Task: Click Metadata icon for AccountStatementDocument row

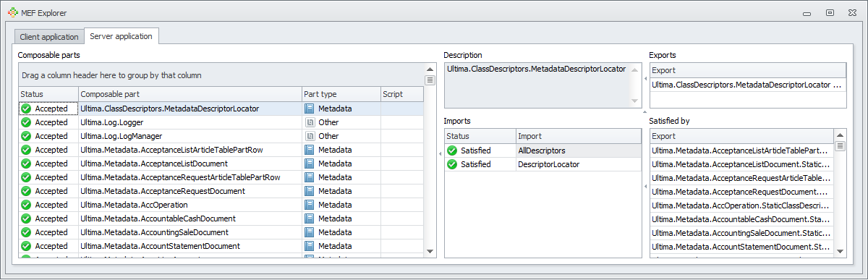Action: click(x=310, y=246)
